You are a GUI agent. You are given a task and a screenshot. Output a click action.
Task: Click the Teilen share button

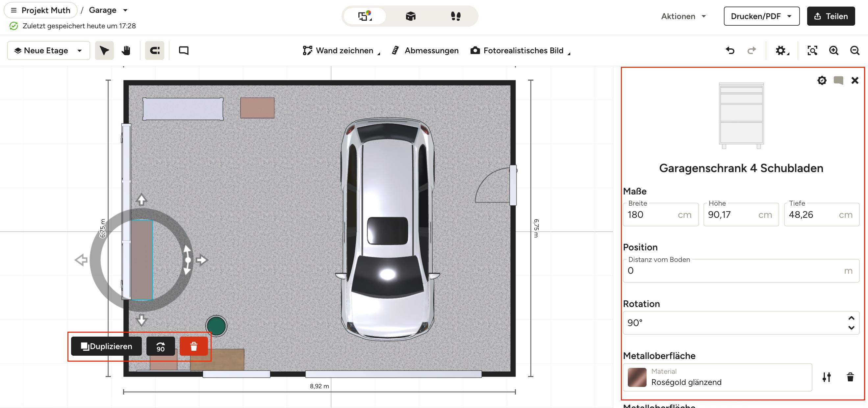coord(830,16)
